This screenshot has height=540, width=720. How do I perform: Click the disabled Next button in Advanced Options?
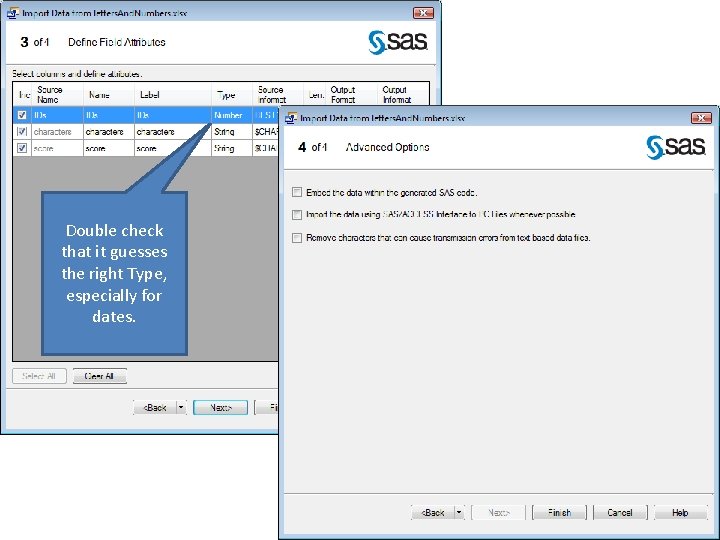click(499, 512)
